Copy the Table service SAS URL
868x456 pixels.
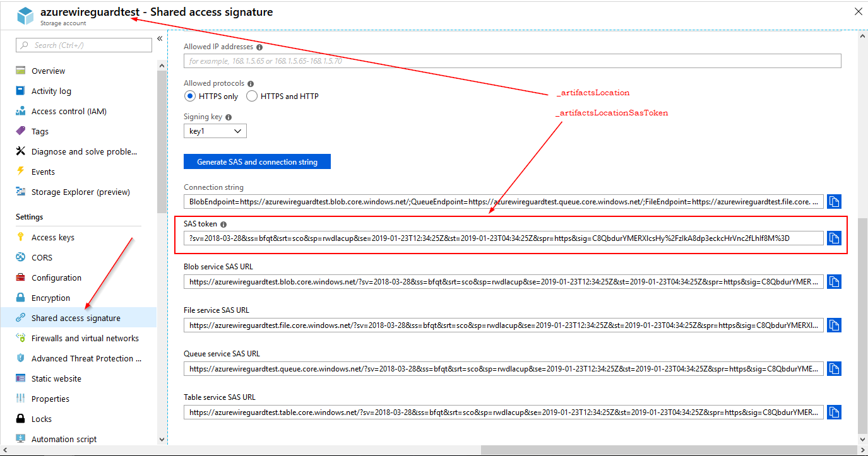pos(835,412)
